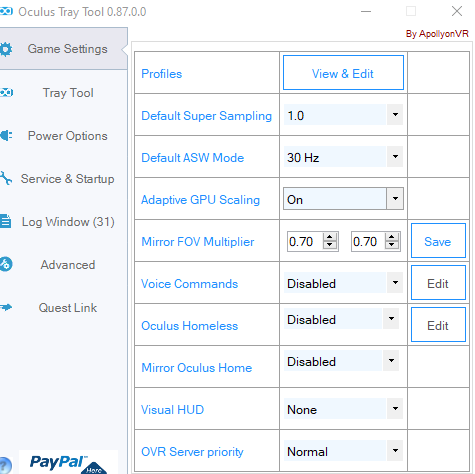Screen dimensions: 475x474
Task: Expand the Default ASW Mode dropdown
Action: coord(395,157)
